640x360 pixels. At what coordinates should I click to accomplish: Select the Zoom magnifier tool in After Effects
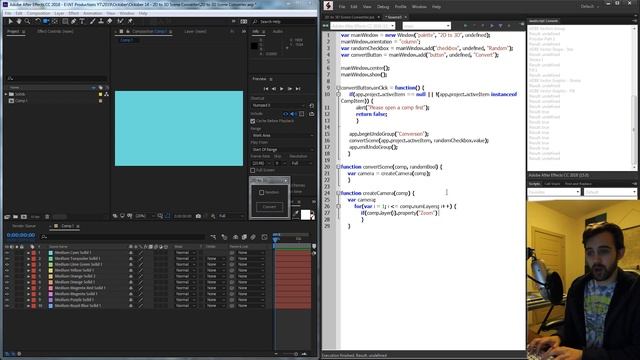27,21
